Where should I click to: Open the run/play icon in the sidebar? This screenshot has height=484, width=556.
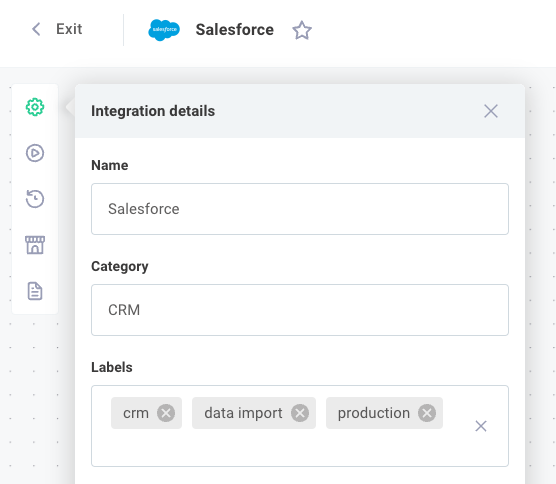(x=35, y=153)
